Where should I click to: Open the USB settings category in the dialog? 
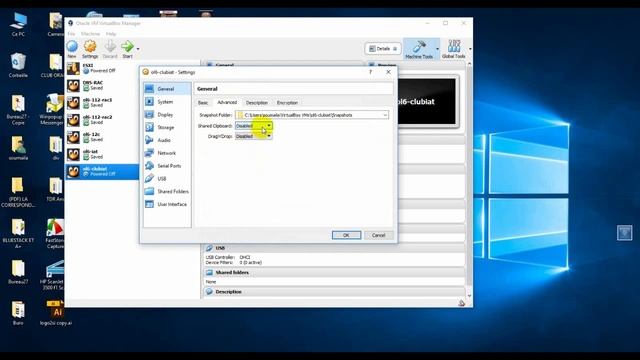click(x=167, y=178)
